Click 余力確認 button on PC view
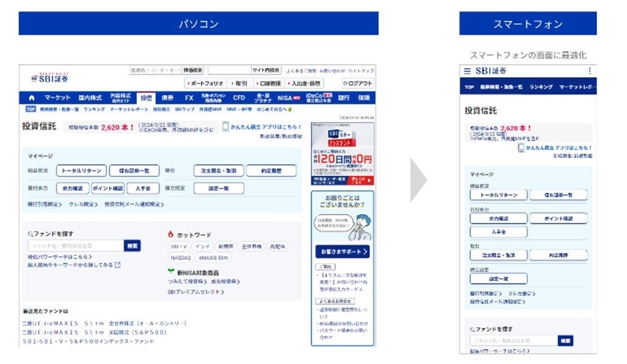Screen dimensions: 627x364 [72, 188]
